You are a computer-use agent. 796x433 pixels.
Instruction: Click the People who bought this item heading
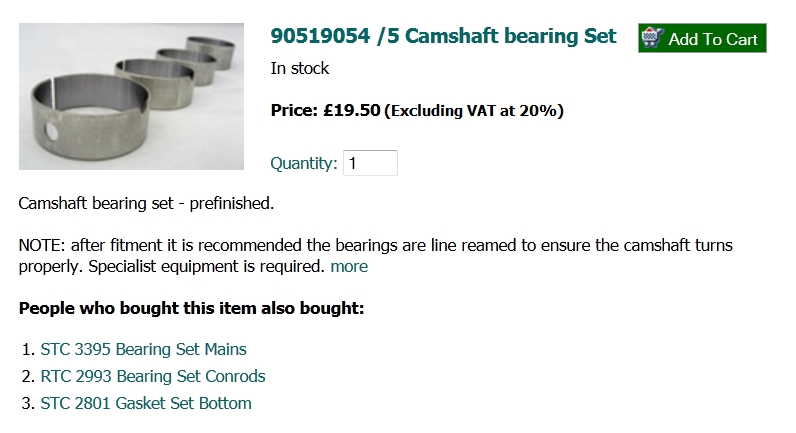click(192, 308)
